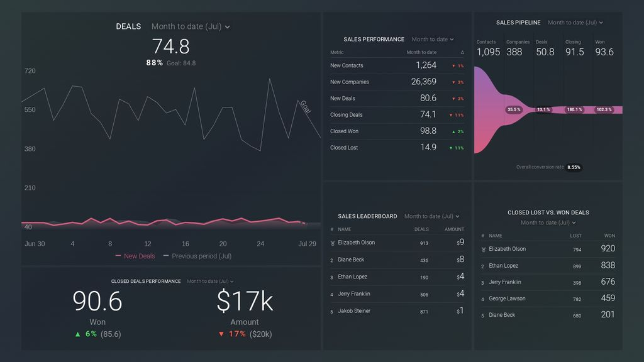Click pipeline Contacts value 1,095
The height and width of the screenshot is (362, 644).
[488, 52]
